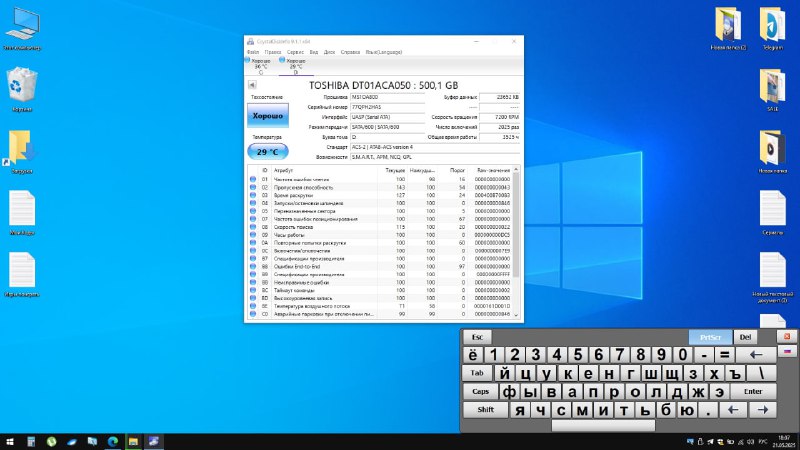
Task: Click the status icon of attribute 05
Action: click(x=253, y=211)
